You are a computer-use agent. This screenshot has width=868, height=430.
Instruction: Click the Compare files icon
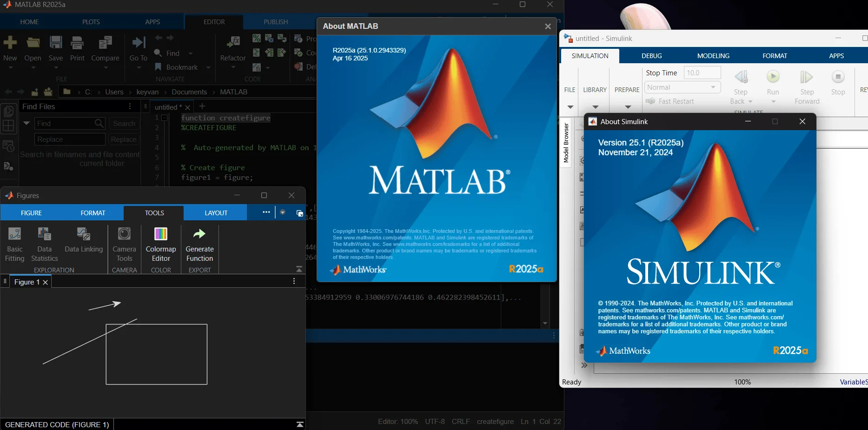(x=105, y=43)
